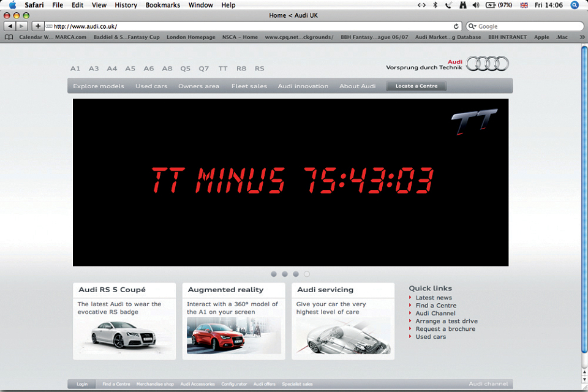Click Augmented reality red A1 thumbnail
The image size is (588, 392).
pos(233,336)
